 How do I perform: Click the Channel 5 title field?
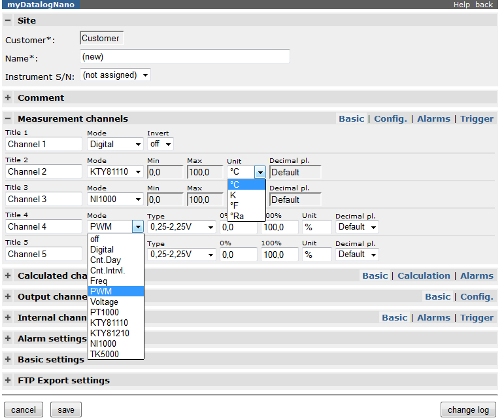tap(44, 254)
